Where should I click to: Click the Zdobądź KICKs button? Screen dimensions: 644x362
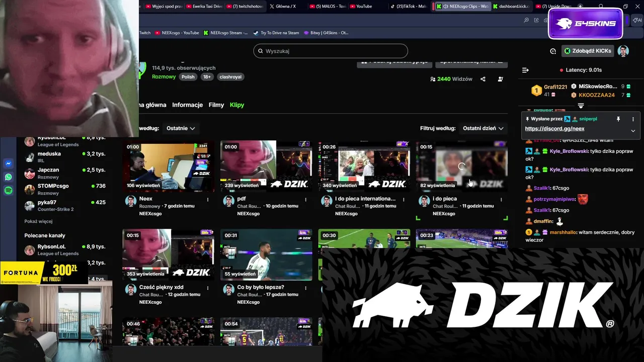pos(588,51)
